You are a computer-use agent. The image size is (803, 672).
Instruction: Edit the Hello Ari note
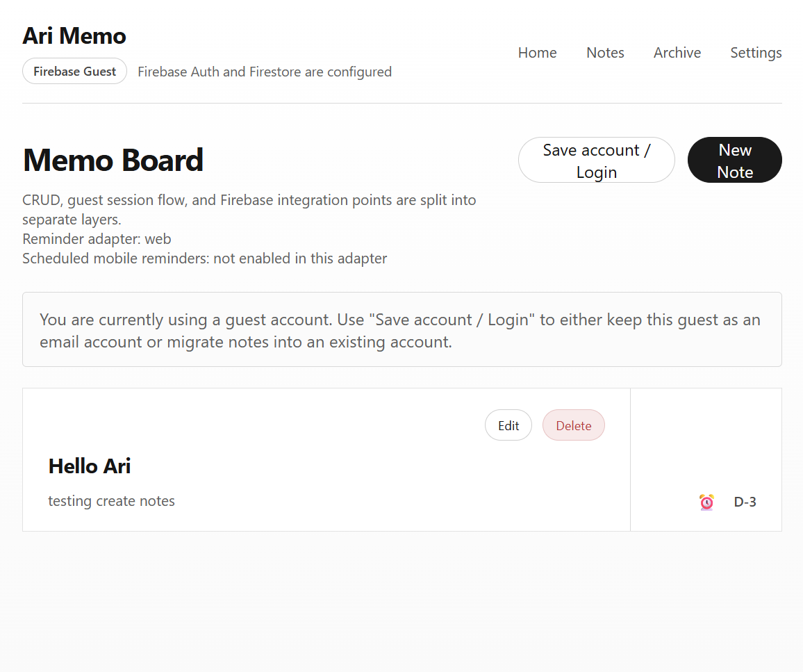(x=508, y=425)
